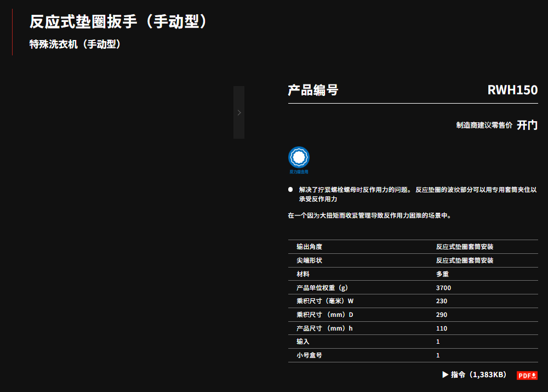Click the product number RWH150
This screenshot has height=392, width=548.
tap(512, 90)
